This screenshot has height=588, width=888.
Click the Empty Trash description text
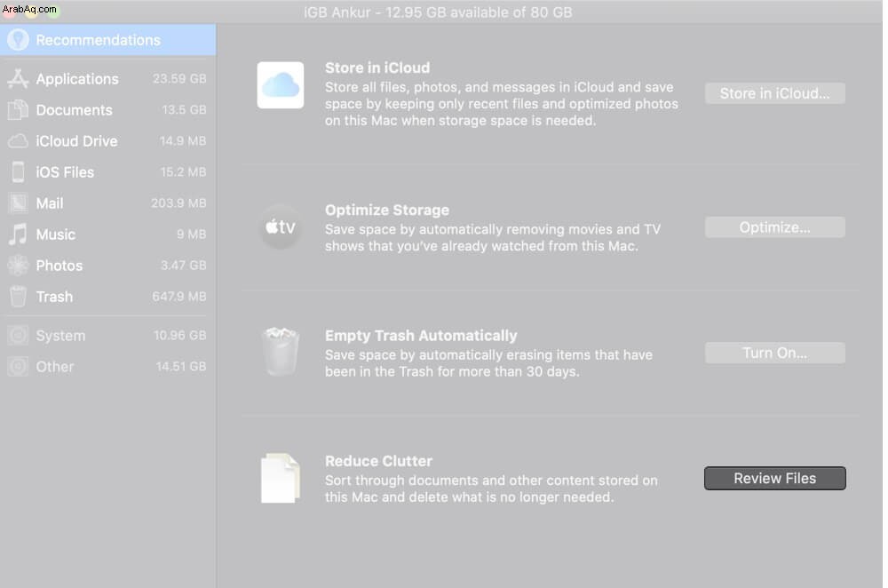point(488,363)
